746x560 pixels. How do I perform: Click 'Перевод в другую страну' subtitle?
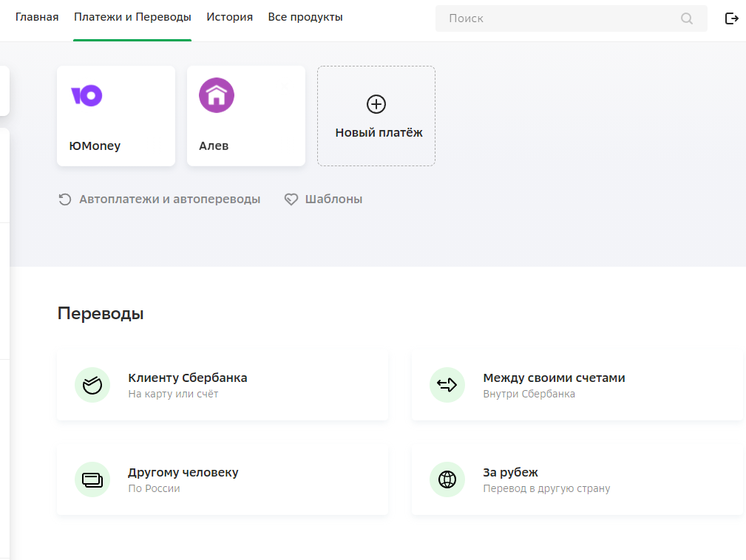point(546,488)
